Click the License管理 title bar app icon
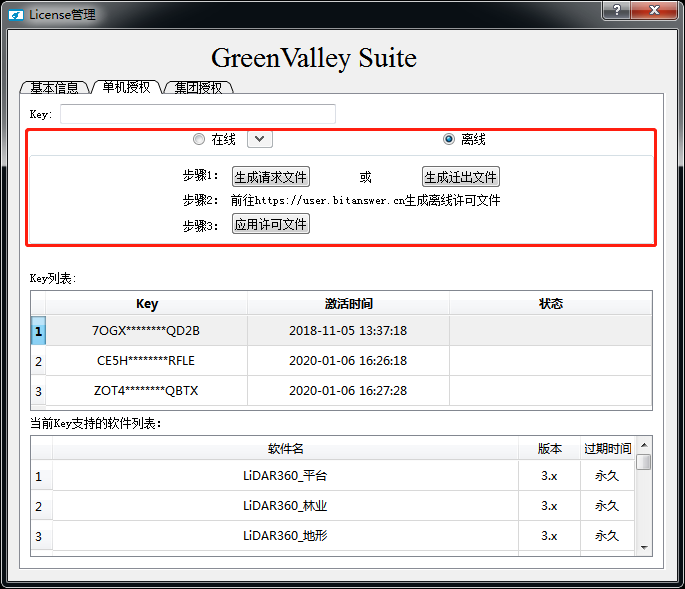Image resolution: width=685 pixels, height=589 pixels. pos(16,15)
